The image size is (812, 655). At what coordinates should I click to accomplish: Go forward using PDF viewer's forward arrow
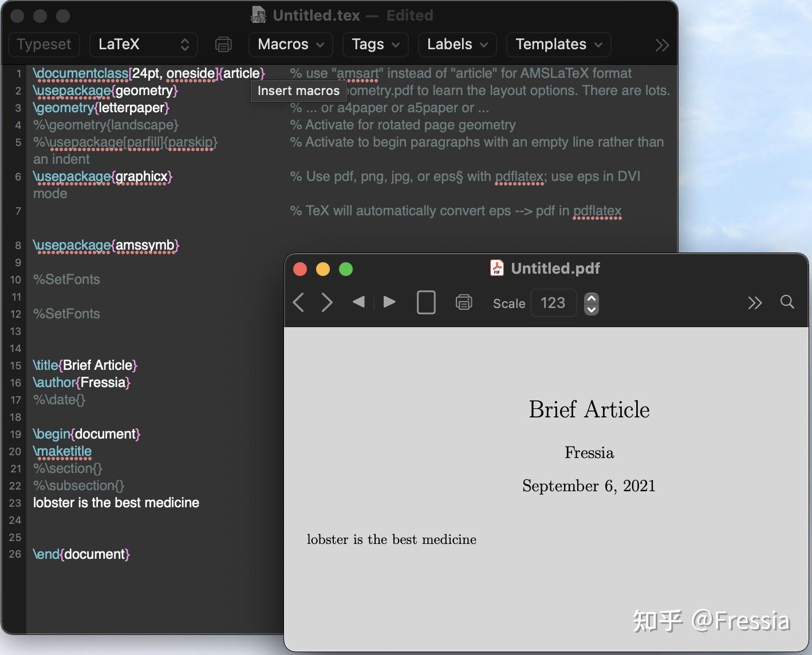coord(326,303)
